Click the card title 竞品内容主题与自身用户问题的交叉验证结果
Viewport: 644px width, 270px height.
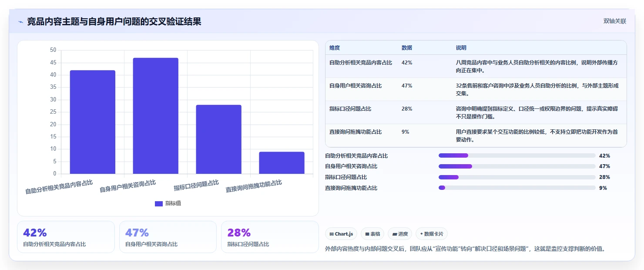(114, 21)
